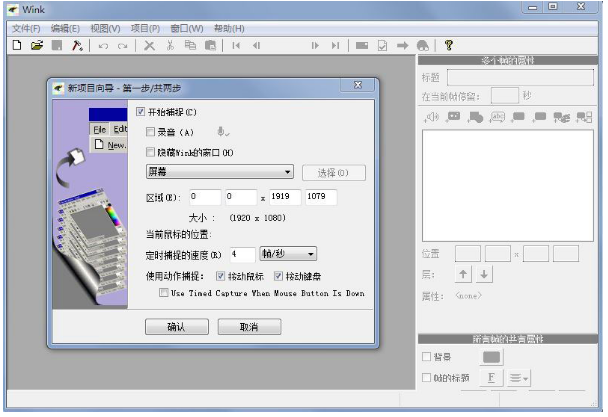The height and width of the screenshot is (417, 608).
Task: Click the hammer preferences toolbar icon
Action: click(x=77, y=45)
